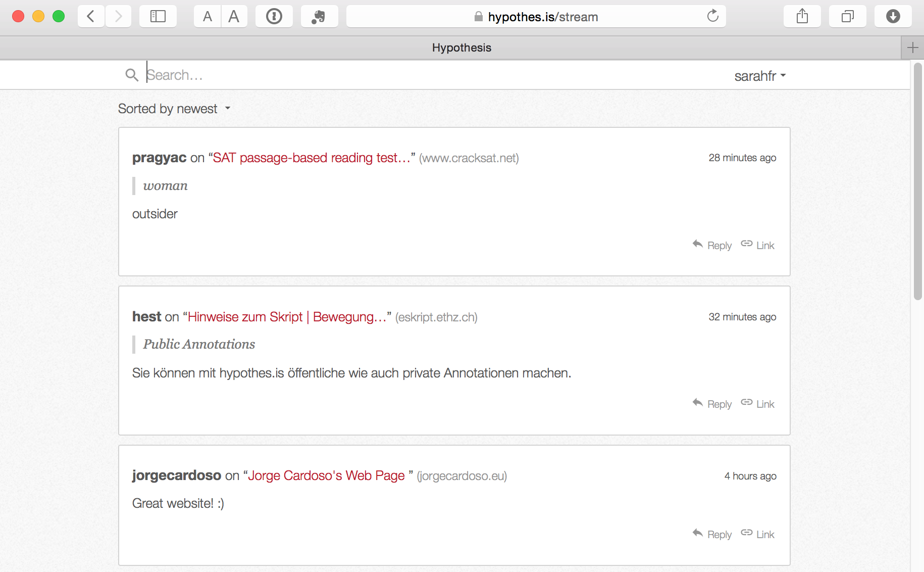The width and height of the screenshot is (924, 572).
Task: Go forward with the Safari forward arrow
Action: click(x=119, y=16)
